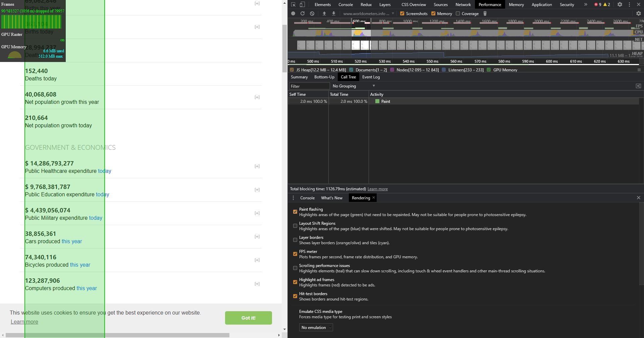Turn off the FPS meter
Image resolution: width=644 pixels, height=338 pixels.
pyautogui.click(x=295, y=254)
